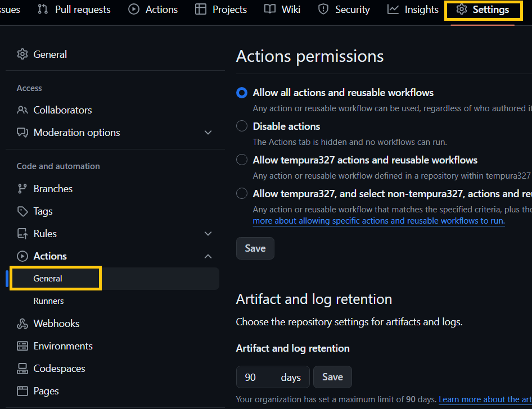Open the Settings tab

click(483, 10)
